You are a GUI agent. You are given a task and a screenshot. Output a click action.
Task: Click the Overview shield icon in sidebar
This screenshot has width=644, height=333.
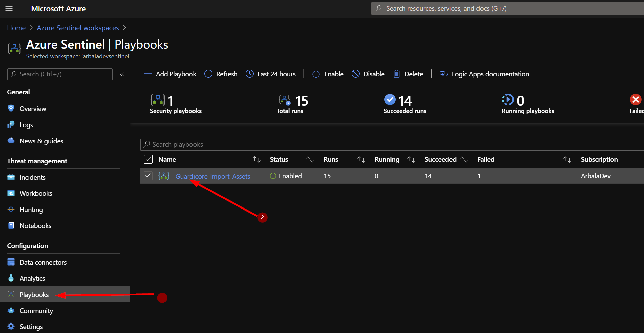[x=11, y=108]
